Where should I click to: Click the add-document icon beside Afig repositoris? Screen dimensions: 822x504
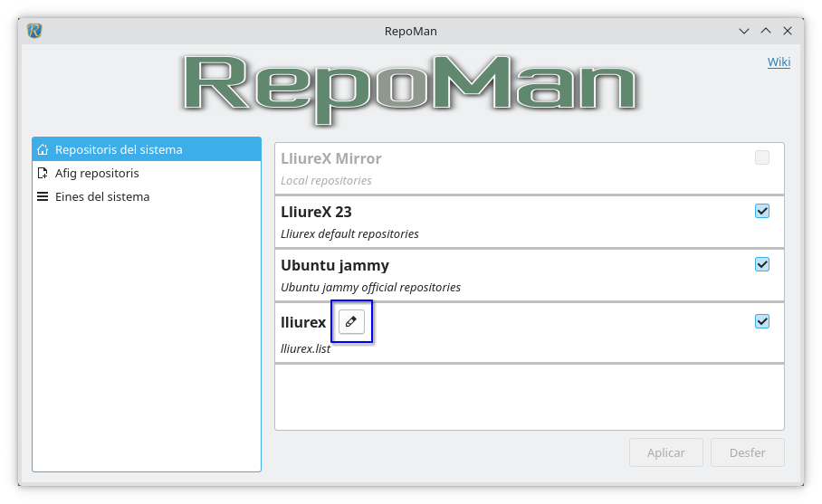click(x=43, y=173)
